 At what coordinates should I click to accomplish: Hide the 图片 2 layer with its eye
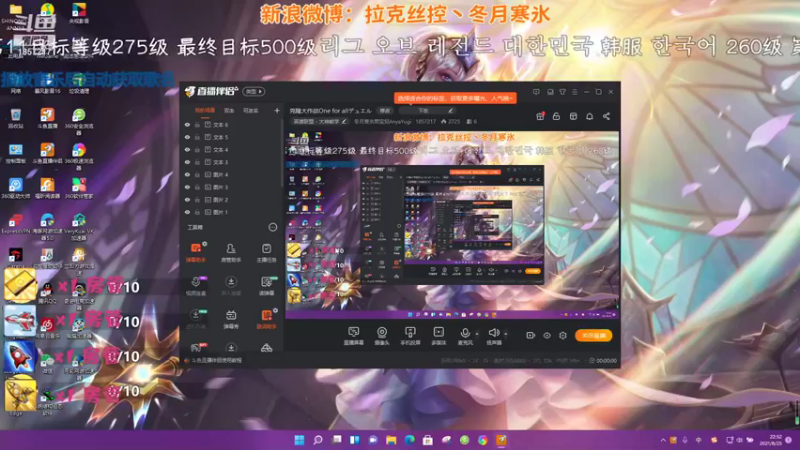point(187,199)
